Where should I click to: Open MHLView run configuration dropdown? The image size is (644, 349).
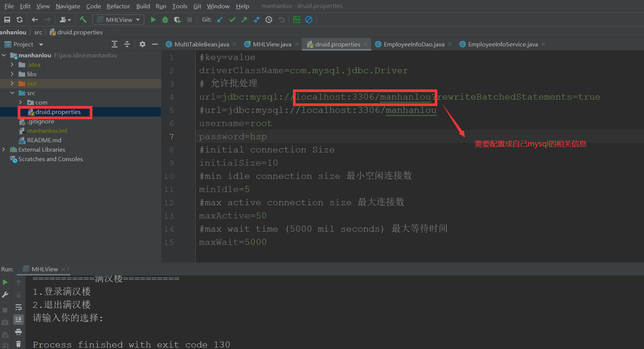tap(118, 20)
